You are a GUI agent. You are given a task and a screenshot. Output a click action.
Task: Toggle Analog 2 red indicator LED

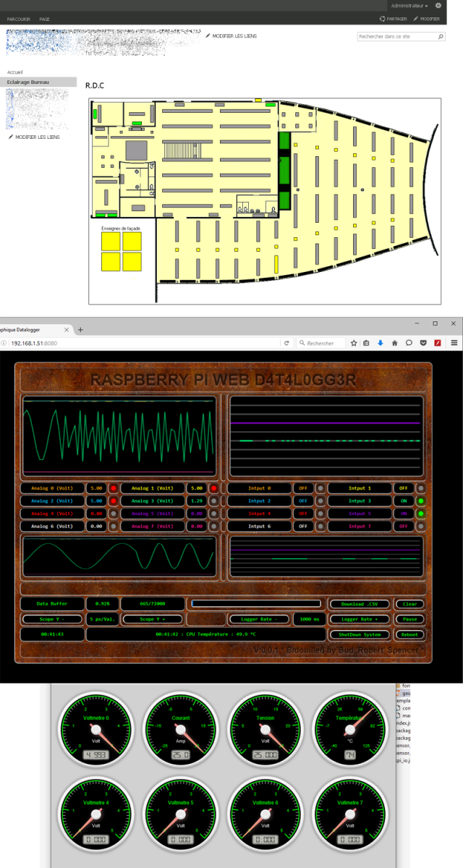click(x=114, y=501)
